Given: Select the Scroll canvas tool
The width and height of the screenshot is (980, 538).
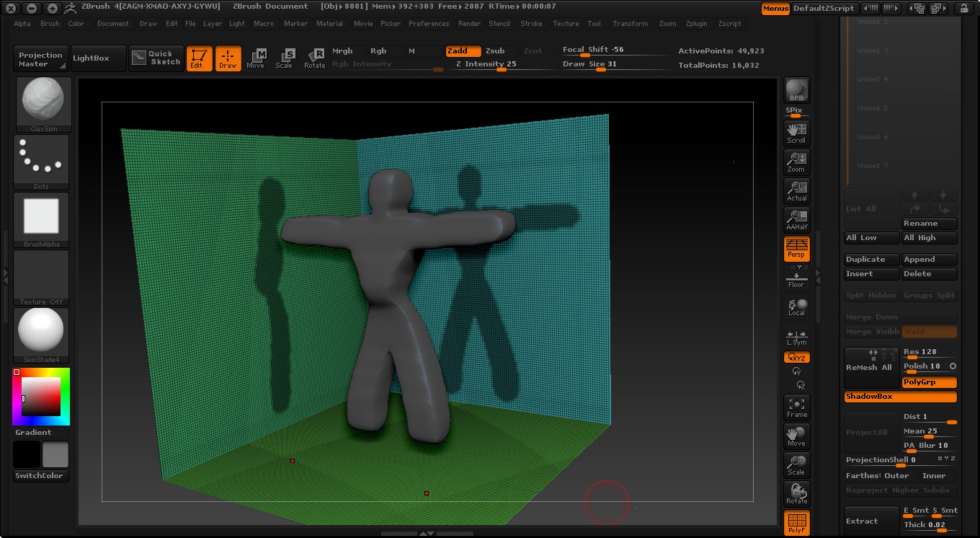Looking at the screenshot, I should pos(796,133).
